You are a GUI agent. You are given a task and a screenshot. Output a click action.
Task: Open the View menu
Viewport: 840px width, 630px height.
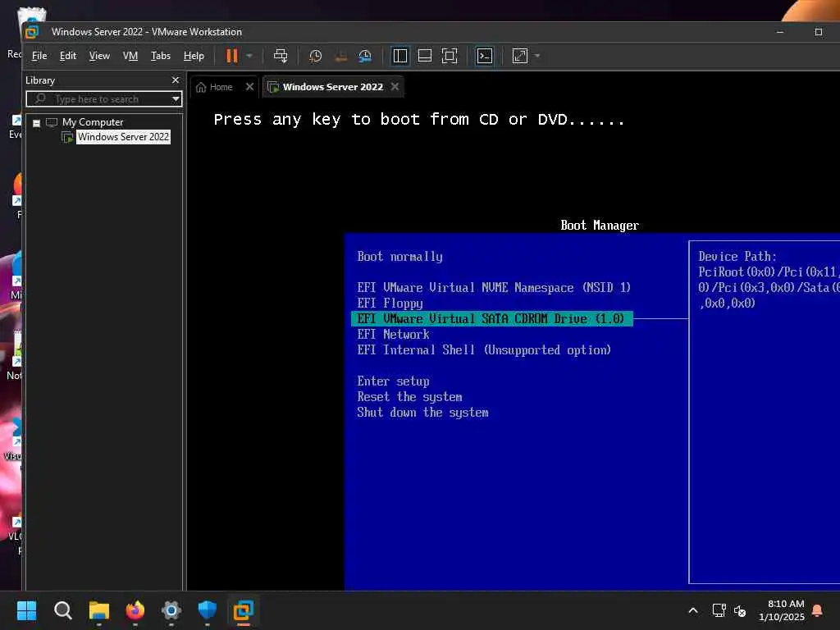[99, 56]
